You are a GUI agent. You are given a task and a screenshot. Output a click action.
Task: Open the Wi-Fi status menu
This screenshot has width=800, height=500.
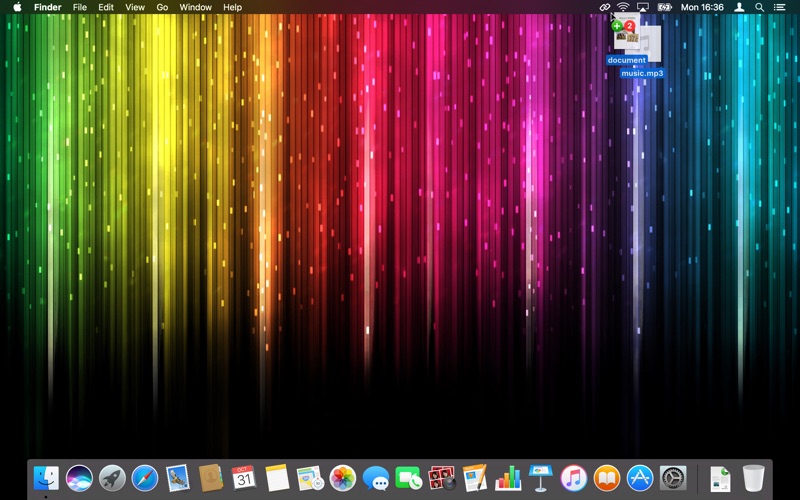623,7
